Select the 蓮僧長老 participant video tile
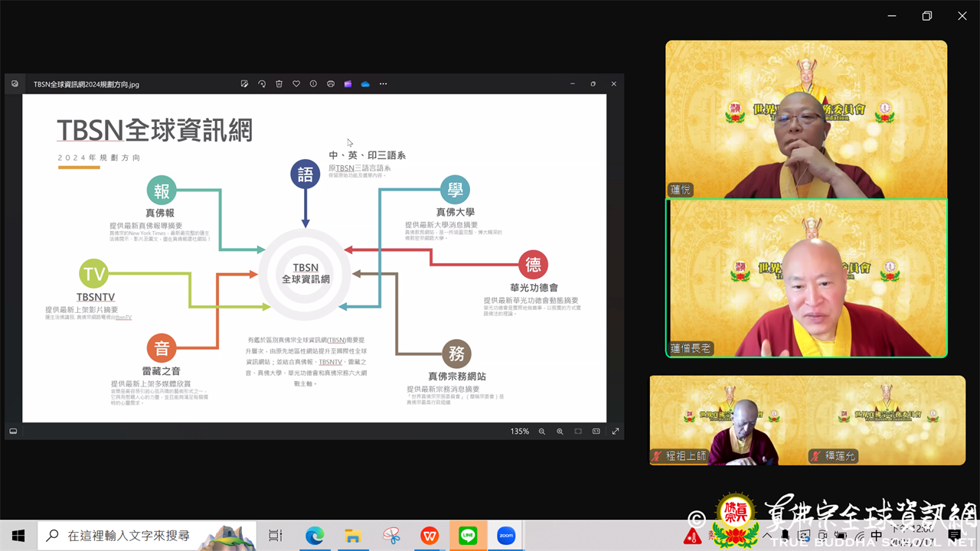980x551 pixels. coord(806,279)
